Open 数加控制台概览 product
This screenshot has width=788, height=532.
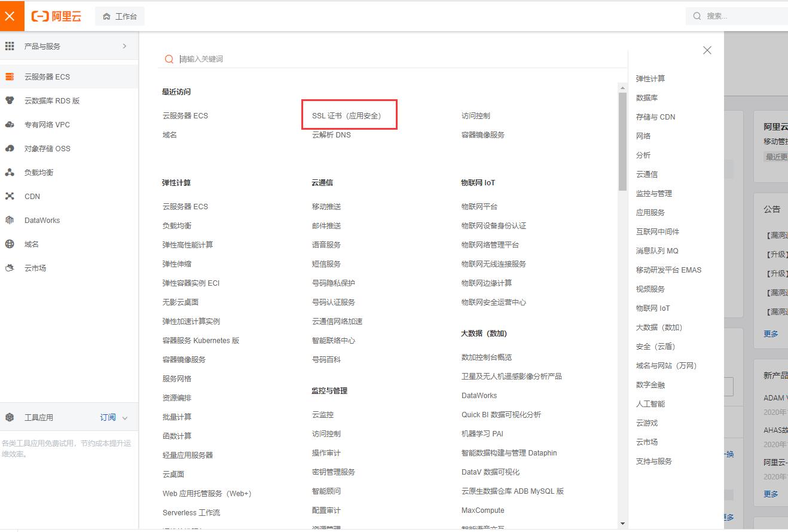tap(487, 357)
